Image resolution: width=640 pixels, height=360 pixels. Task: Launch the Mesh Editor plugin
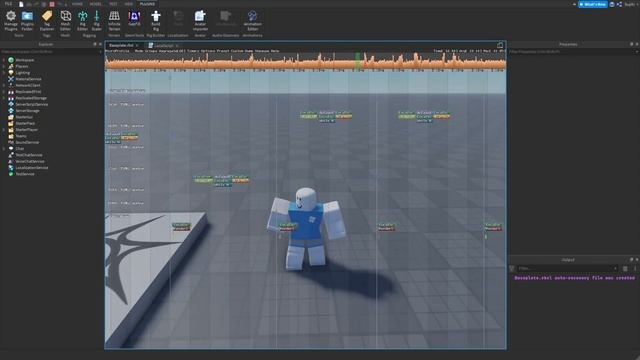[65, 20]
